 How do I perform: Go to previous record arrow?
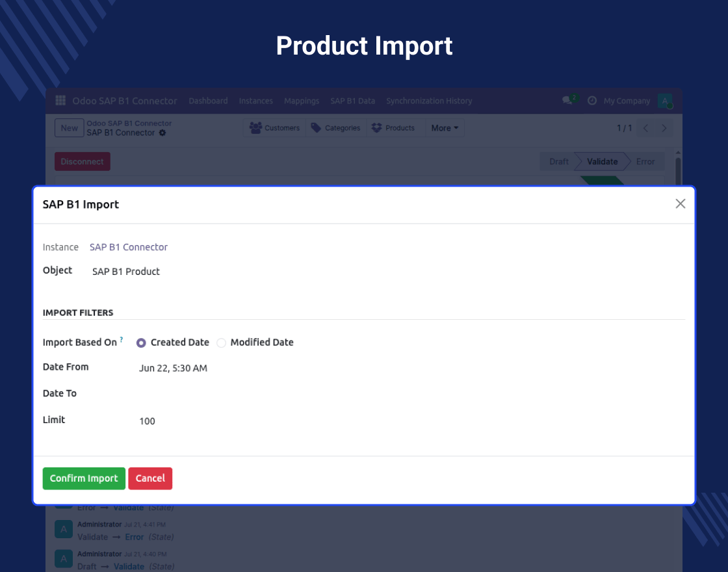[645, 128]
